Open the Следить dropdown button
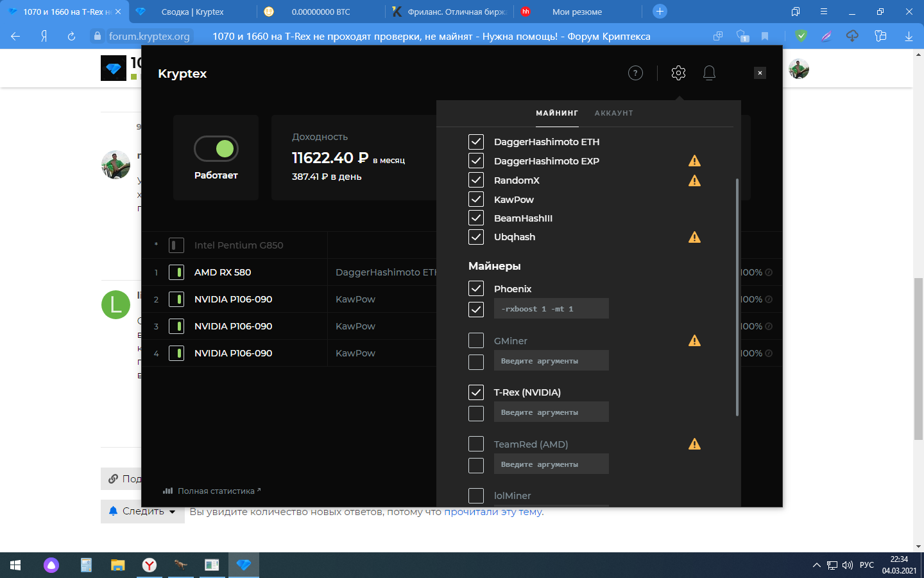 (142, 511)
